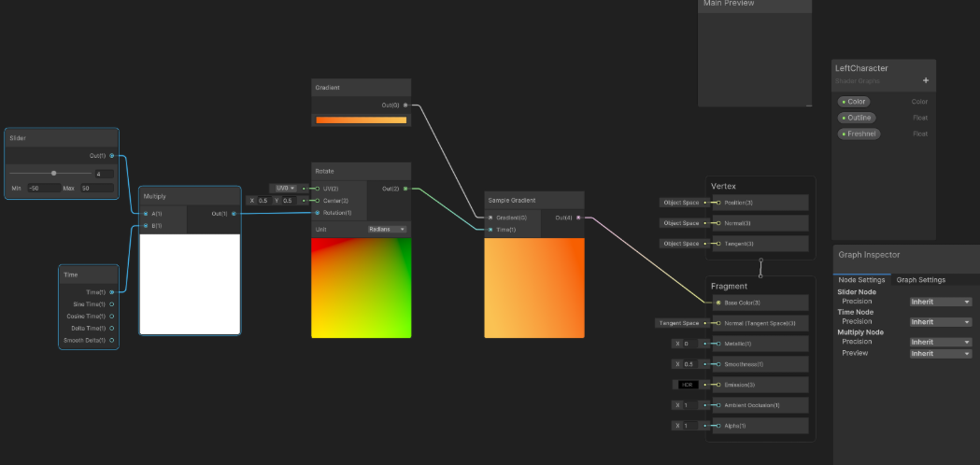Screen dimensions: 980x465
Task: Click the Rotate node Rotation(1) input port
Action: click(318, 213)
